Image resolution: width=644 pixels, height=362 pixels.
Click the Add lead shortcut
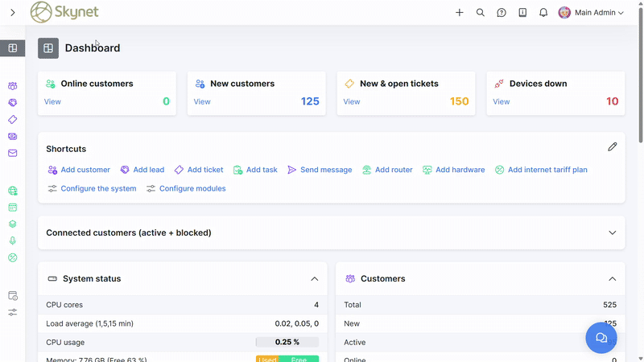point(142,170)
